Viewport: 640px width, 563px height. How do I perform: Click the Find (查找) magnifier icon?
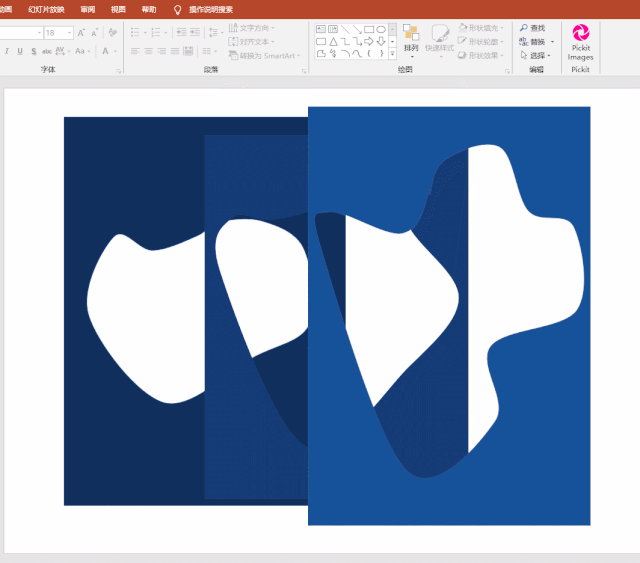(524, 28)
